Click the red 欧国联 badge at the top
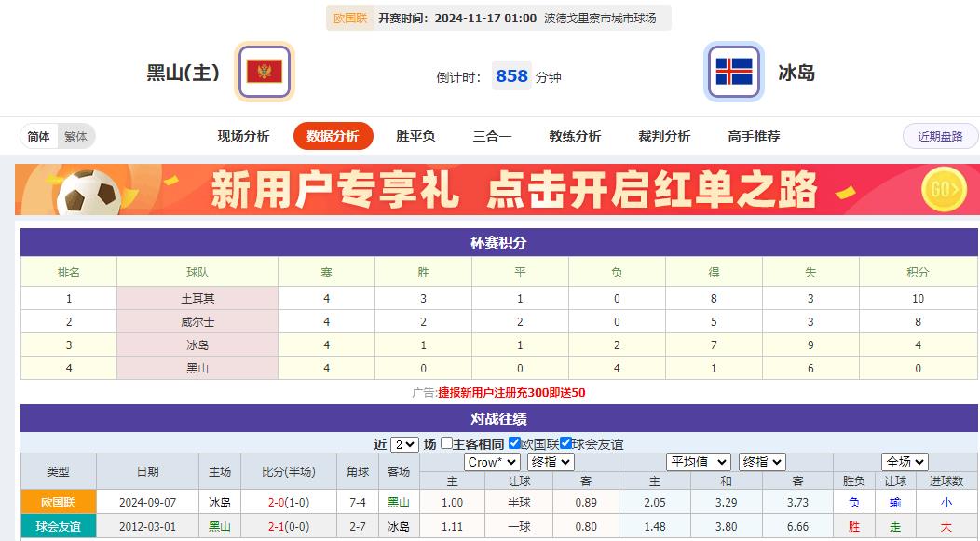980x541 pixels. pyautogui.click(x=350, y=17)
